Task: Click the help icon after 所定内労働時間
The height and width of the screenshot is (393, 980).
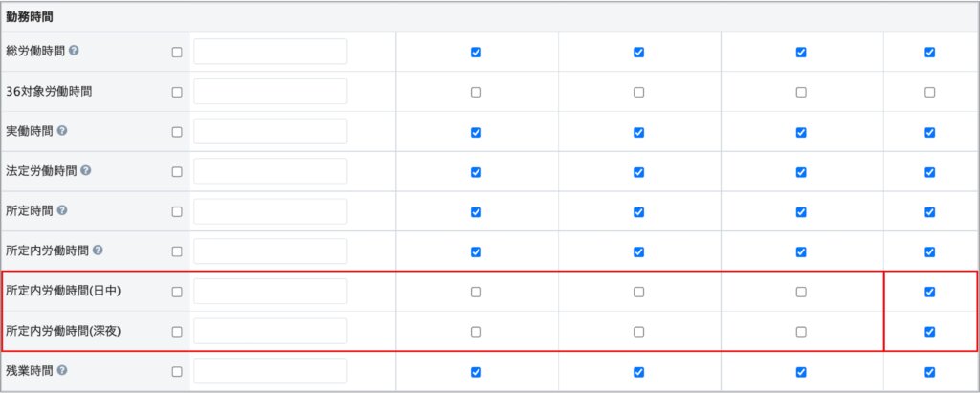Action: coord(99,251)
